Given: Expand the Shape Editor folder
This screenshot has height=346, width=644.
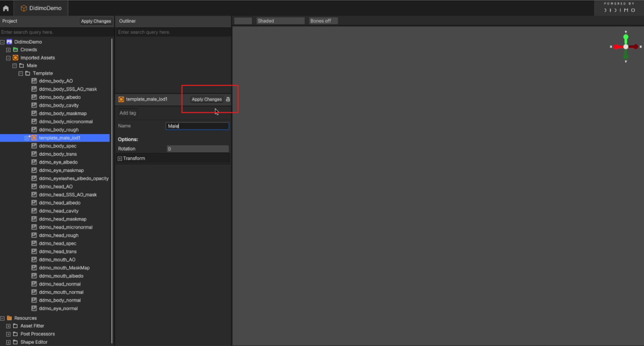Looking at the screenshot, I should [x=8, y=342].
